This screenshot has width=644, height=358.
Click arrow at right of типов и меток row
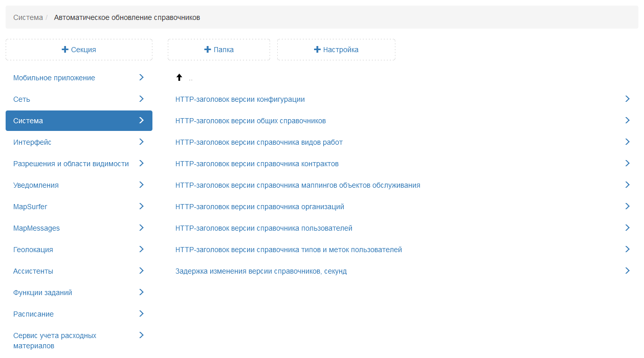pyautogui.click(x=628, y=249)
